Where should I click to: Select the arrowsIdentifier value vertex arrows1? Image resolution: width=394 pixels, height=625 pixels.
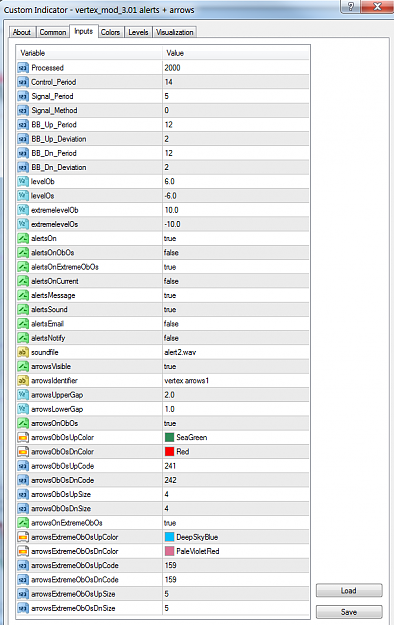tap(187, 381)
